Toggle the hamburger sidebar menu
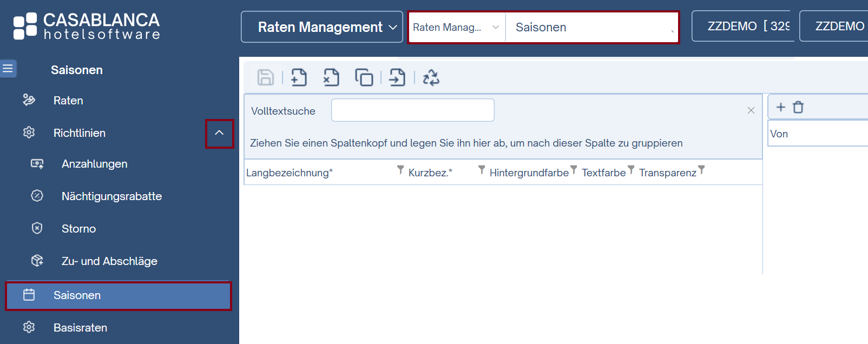The width and height of the screenshot is (868, 344). click(8, 69)
